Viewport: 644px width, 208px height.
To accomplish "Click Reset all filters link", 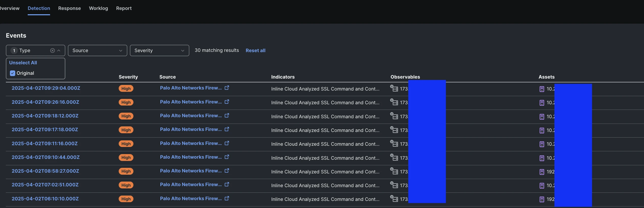I will (255, 51).
